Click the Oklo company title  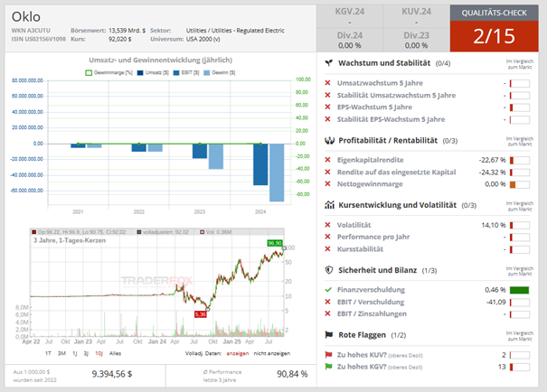pos(26,17)
